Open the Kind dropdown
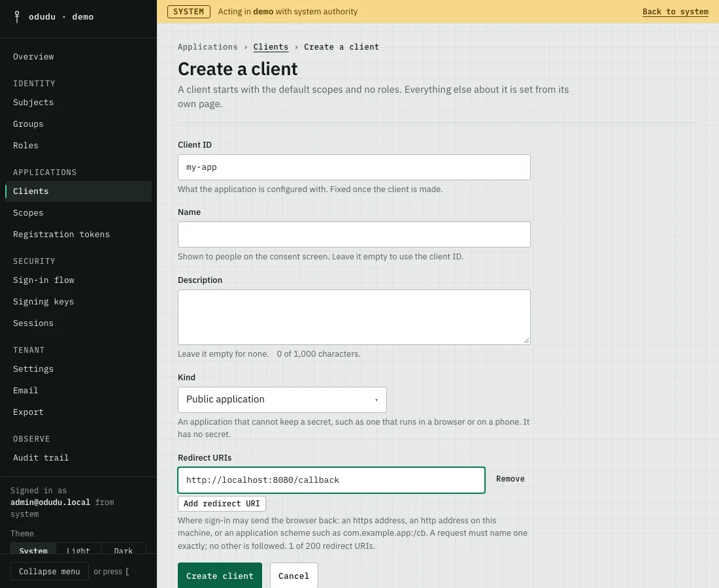This screenshot has height=588, width=719. (x=282, y=400)
